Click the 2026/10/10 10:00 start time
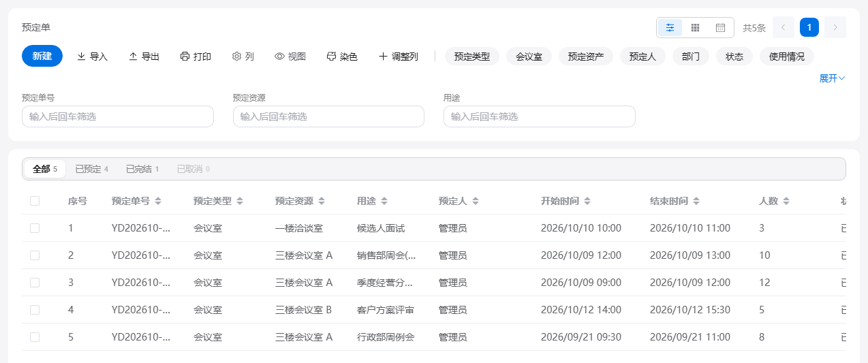This screenshot has width=868, height=363. click(581, 228)
